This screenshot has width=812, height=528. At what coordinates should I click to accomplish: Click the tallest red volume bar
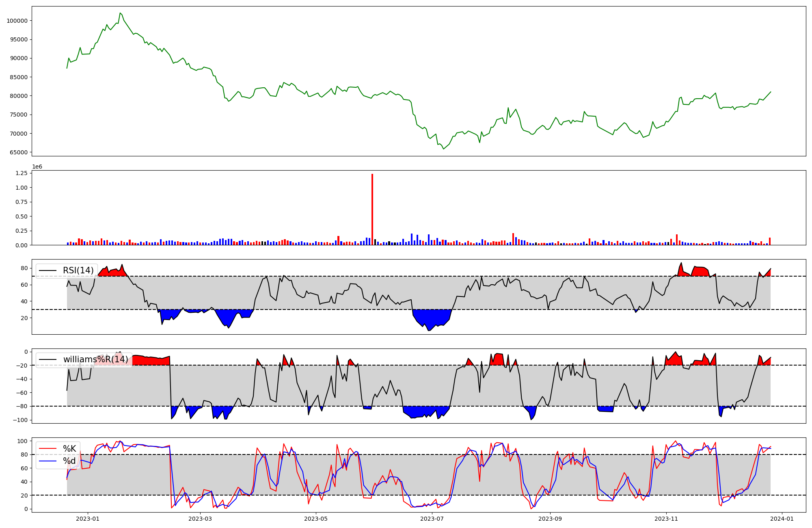[x=372, y=209]
